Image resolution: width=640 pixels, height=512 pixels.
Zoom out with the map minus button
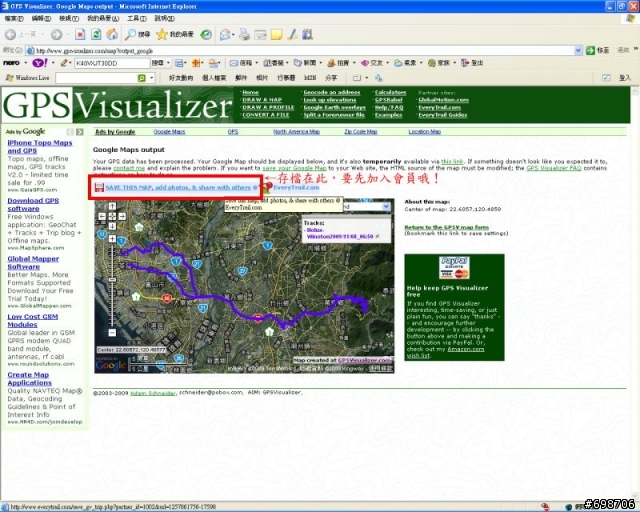[112, 333]
